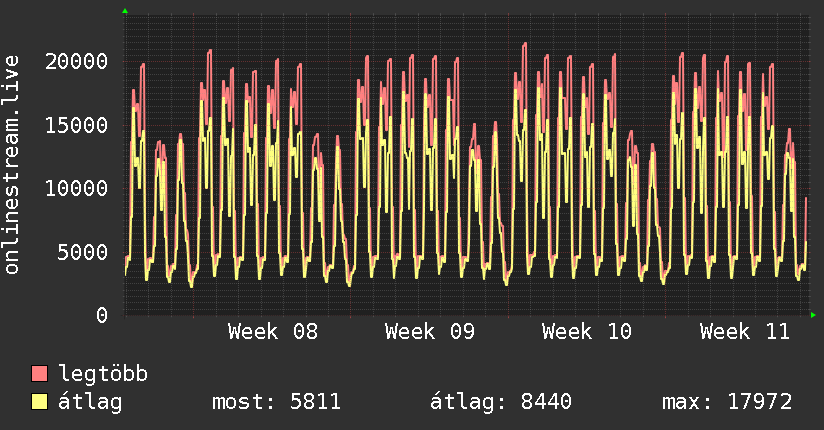Click the 10000 y-axis value
The height and width of the screenshot is (430, 824).
click(x=76, y=188)
